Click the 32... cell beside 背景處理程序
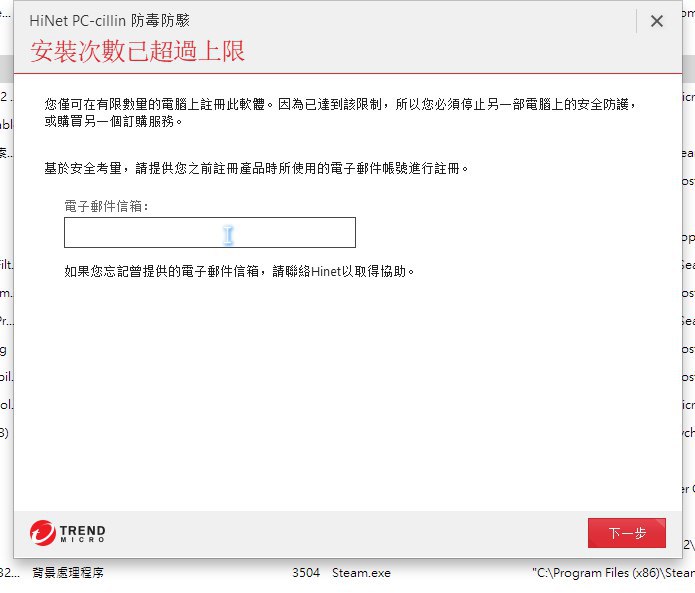The width and height of the screenshot is (695, 593). click(8, 573)
